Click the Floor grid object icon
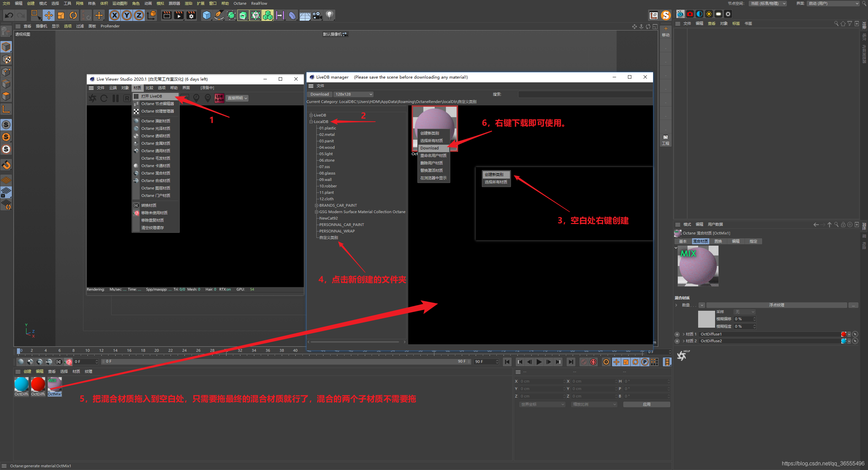The image size is (868, 470). click(x=305, y=15)
